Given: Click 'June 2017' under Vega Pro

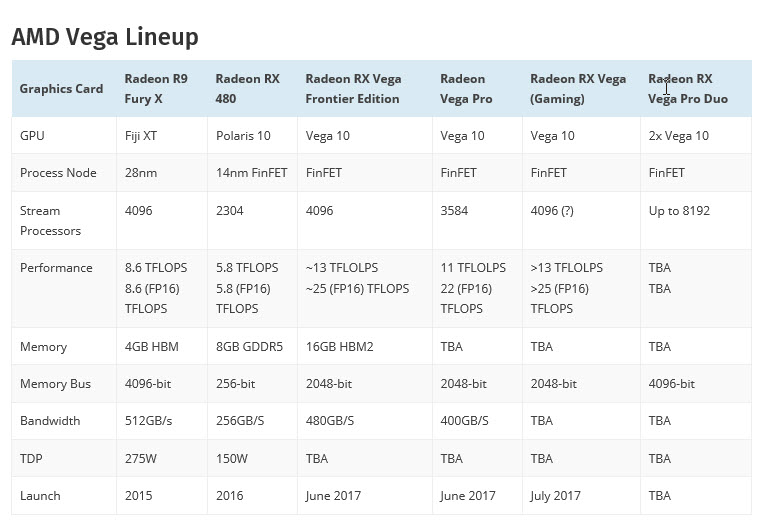Looking at the screenshot, I should click(x=468, y=496).
